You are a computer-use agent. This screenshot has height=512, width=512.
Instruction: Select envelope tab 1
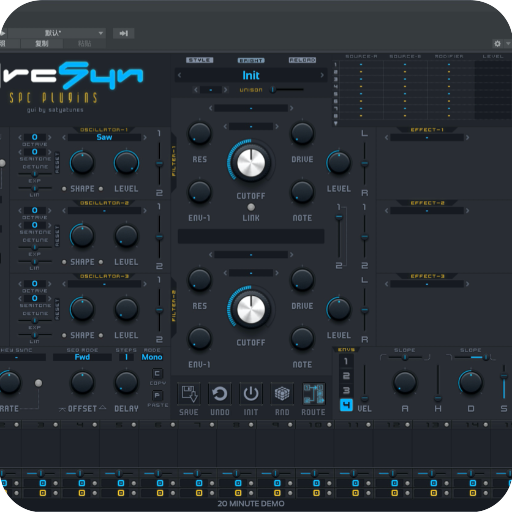346,361
